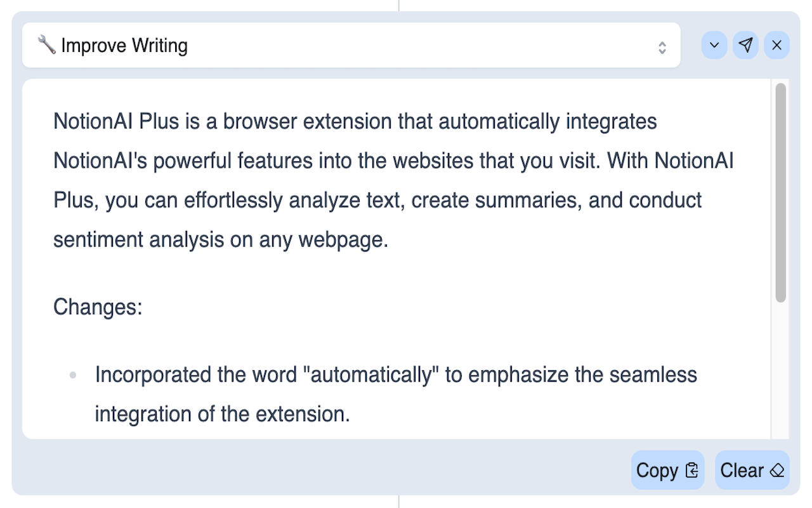Viewport: 812px width, 508px height.
Task: Click the "Changes:" heading in the output
Action: click(x=98, y=307)
